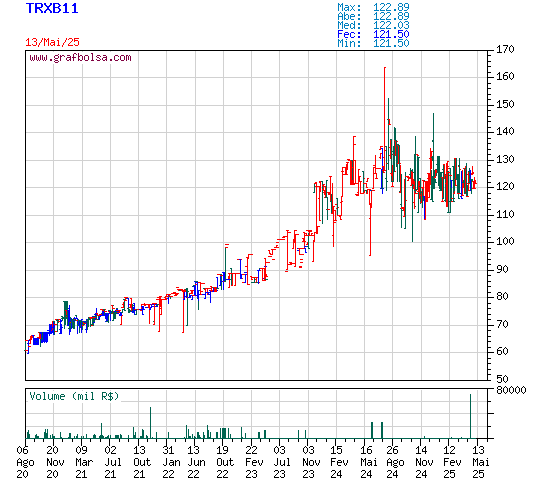
Task: Click the 100 price axis label
Action: [x=505, y=241]
